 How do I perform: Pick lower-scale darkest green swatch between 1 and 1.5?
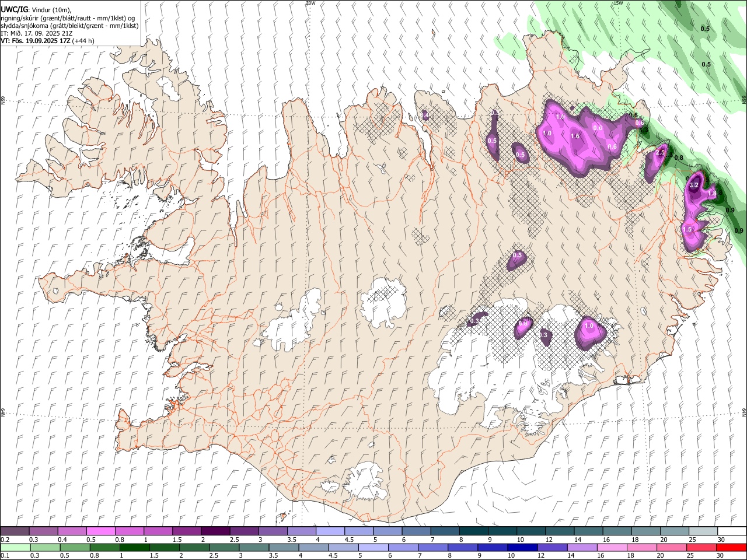click(x=135, y=547)
